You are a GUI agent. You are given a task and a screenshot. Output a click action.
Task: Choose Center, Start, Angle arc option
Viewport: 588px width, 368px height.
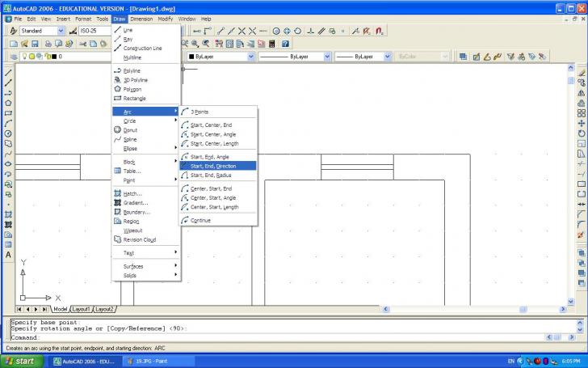(x=218, y=198)
